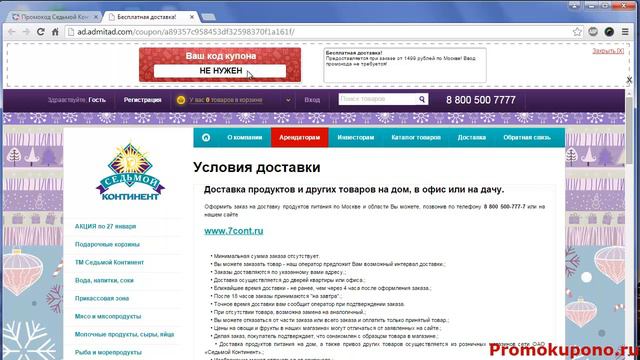Reload the page with the refresh icon
The height and width of the screenshot is (360, 640).
tap(40, 32)
